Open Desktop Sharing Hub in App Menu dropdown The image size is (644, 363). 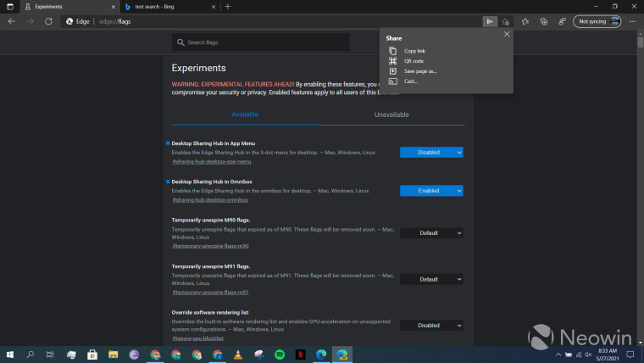coord(431,152)
